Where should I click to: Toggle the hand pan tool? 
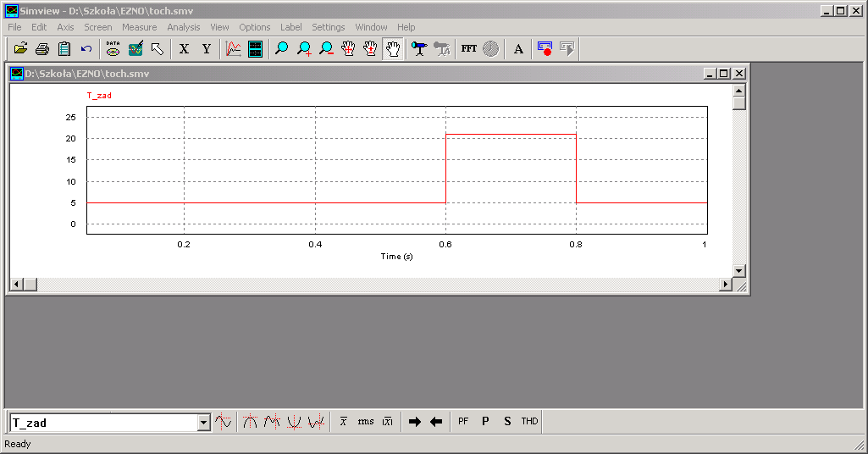coord(392,49)
